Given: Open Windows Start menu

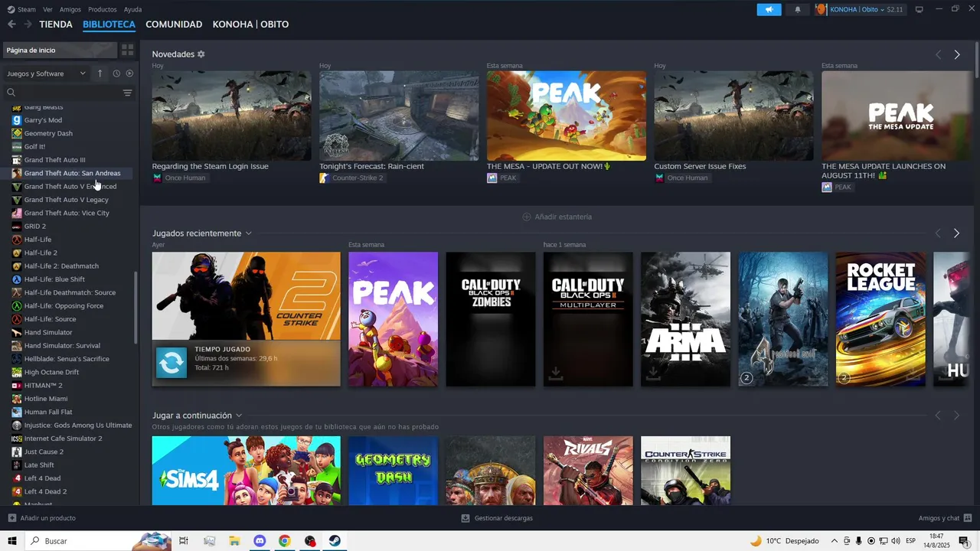Looking at the screenshot, I should (12, 541).
